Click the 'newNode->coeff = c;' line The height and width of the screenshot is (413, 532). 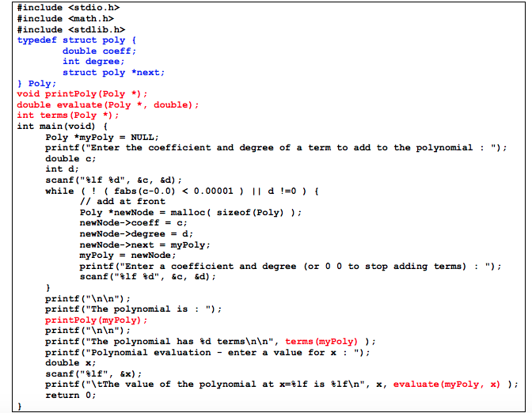tap(133, 223)
